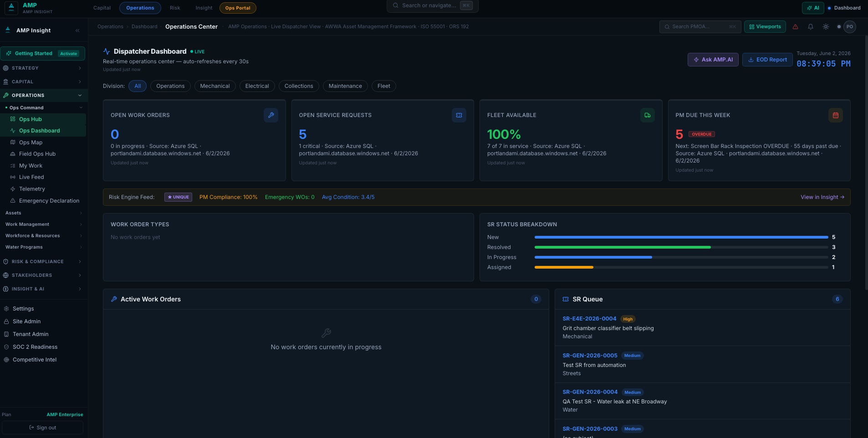The width and height of the screenshot is (868, 438).
Task: Click the Emergency Declaration warning icon
Action: [13, 201]
